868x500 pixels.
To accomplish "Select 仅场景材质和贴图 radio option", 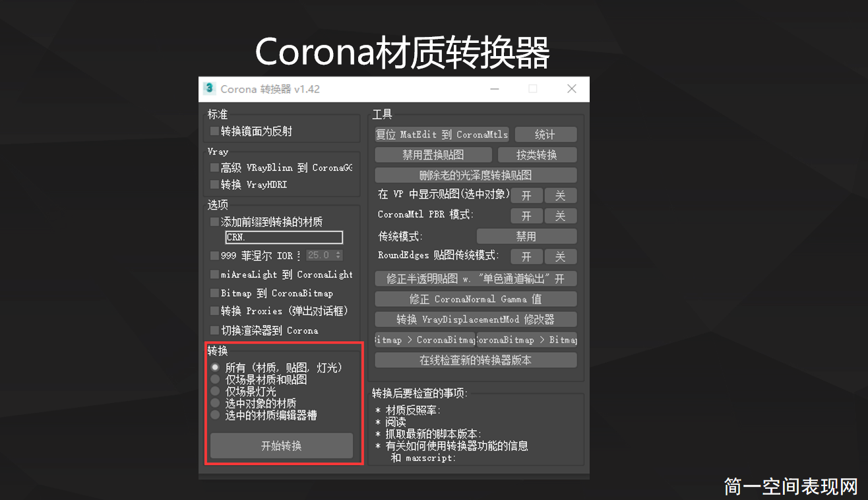I will [x=215, y=379].
